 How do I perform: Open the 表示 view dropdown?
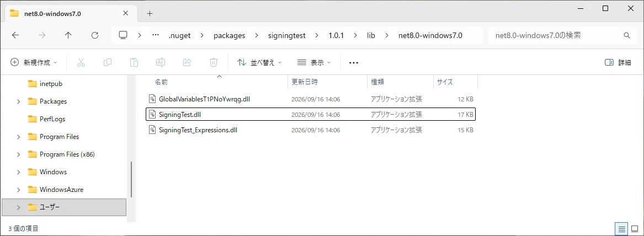pos(314,62)
